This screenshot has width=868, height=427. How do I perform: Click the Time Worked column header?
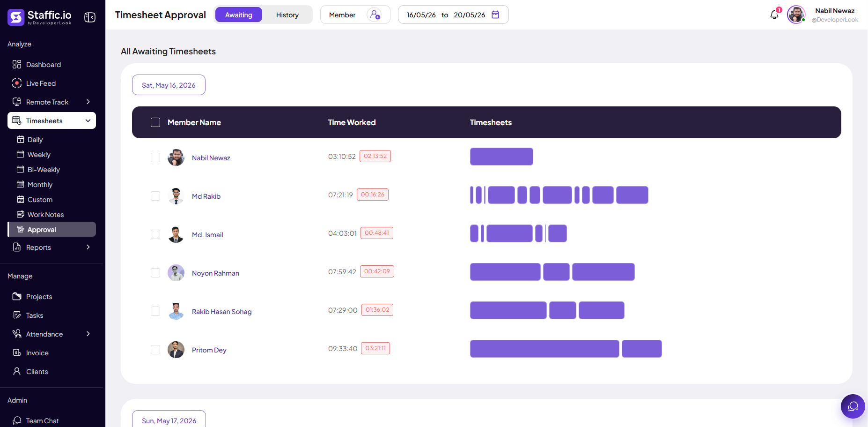[x=352, y=122]
